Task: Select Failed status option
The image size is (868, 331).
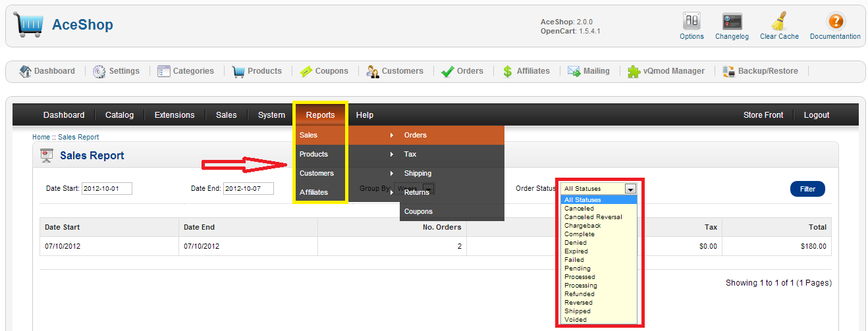Action: click(599, 260)
